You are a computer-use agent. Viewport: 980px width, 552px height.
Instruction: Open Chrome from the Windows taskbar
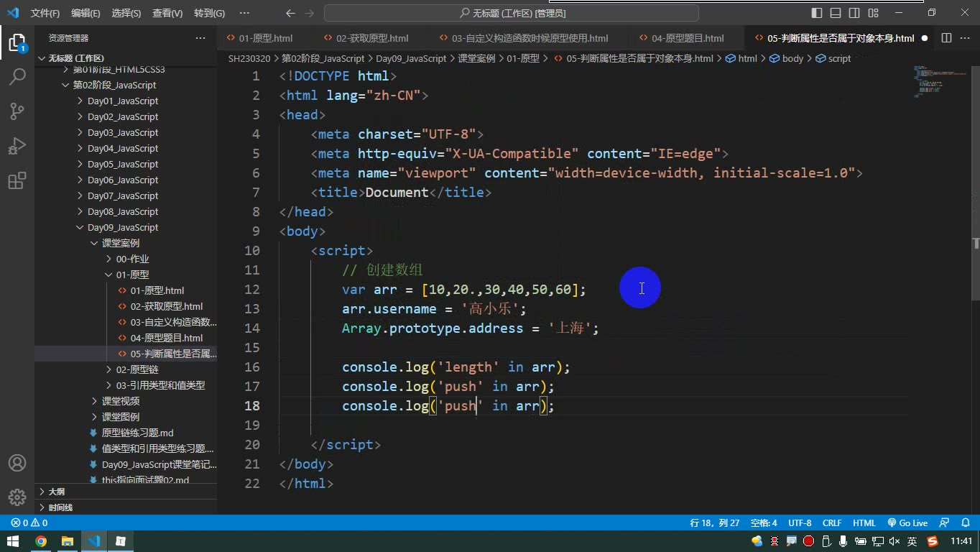click(41, 541)
